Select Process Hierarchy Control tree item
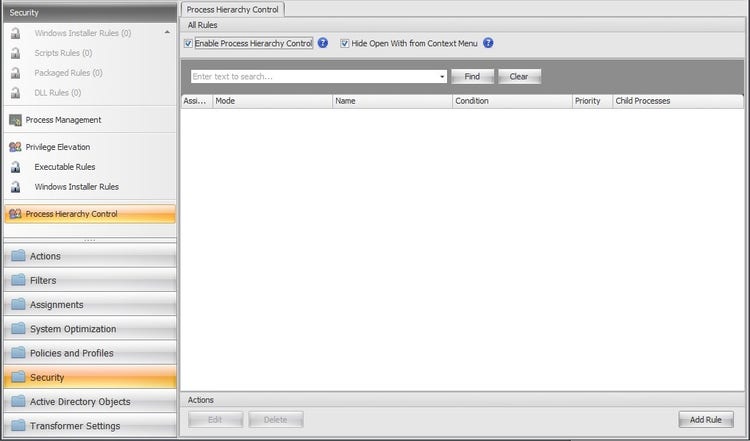Viewport: 750px width, 441px height. (90, 214)
